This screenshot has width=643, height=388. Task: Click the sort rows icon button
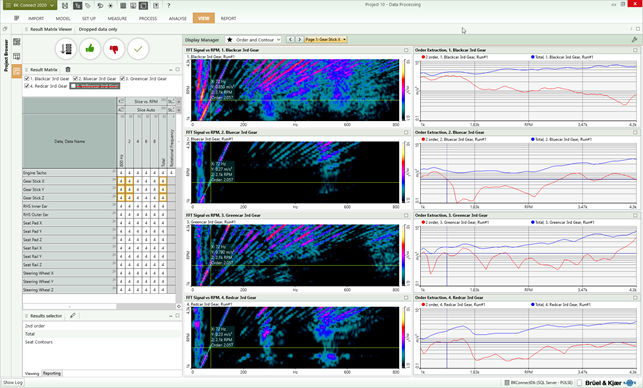[66, 49]
